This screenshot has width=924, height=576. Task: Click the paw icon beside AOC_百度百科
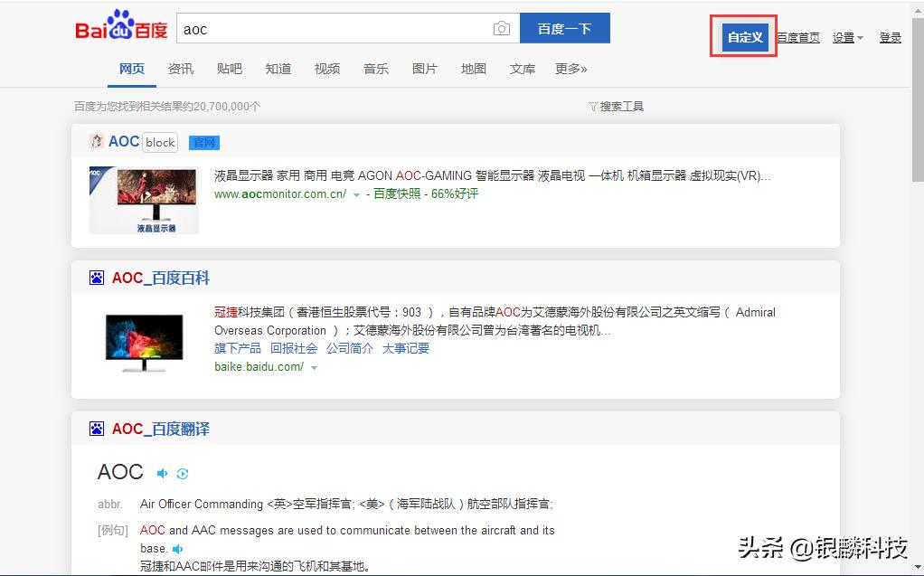(97, 278)
